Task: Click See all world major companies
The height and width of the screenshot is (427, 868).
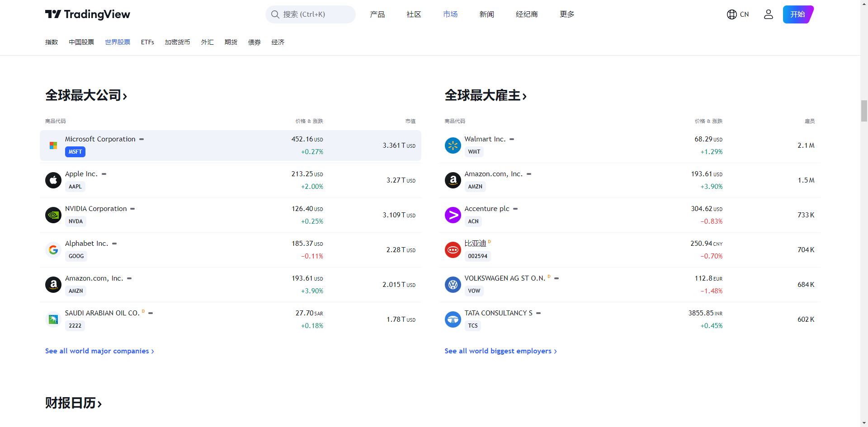Action: pos(99,351)
